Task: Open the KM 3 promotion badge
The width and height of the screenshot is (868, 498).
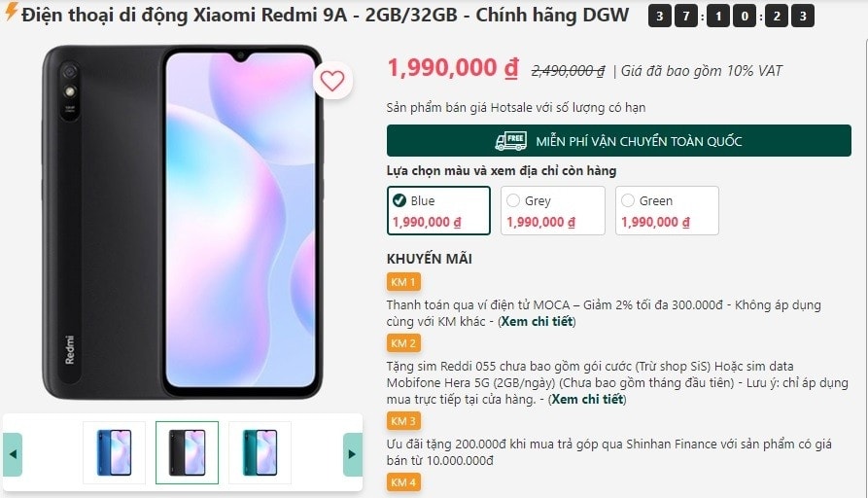Action: [x=403, y=421]
